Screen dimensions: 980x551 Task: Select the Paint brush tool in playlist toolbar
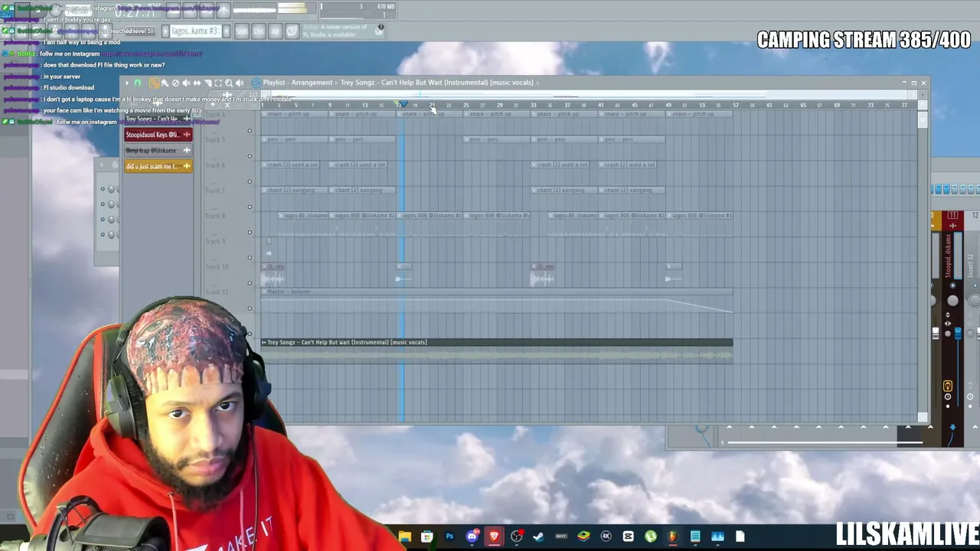165,83
